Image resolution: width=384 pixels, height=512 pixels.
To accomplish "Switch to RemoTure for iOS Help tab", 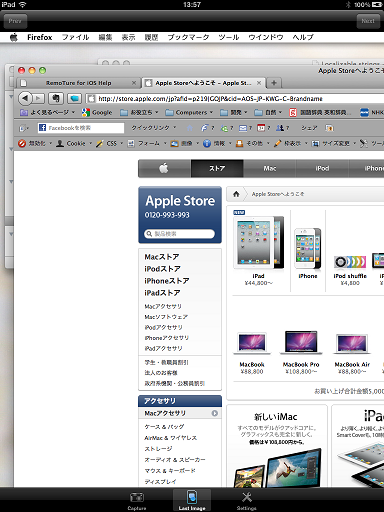I will click(x=78, y=83).
